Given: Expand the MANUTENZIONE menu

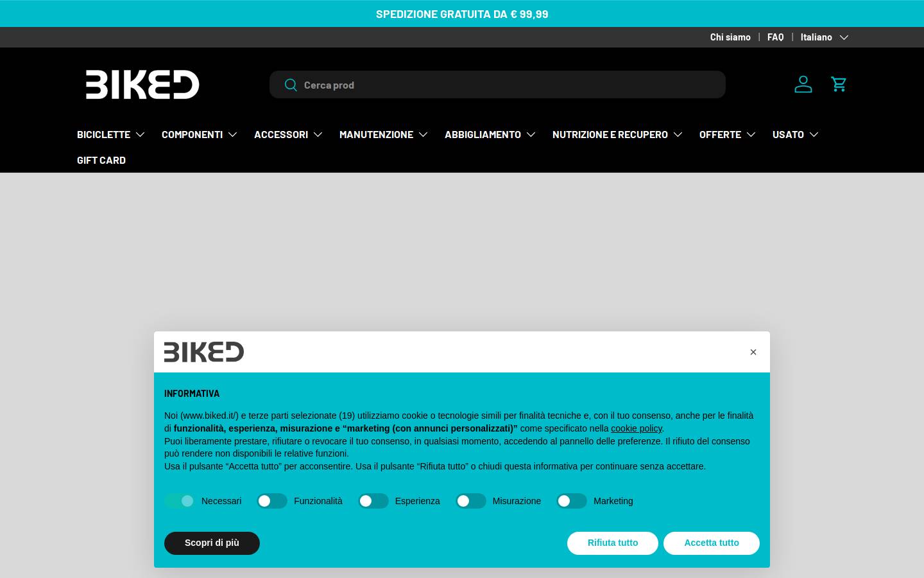Looking at the screenshot, I should click(384, 134).
